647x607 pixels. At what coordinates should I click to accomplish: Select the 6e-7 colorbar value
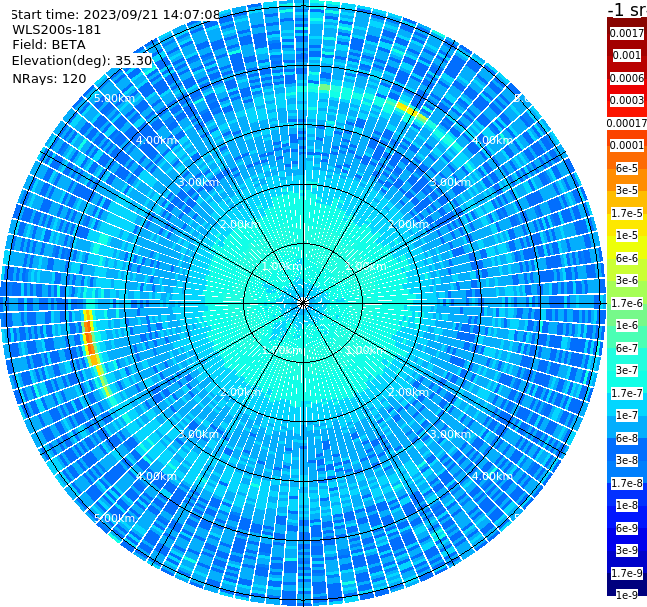pos(627,348)
